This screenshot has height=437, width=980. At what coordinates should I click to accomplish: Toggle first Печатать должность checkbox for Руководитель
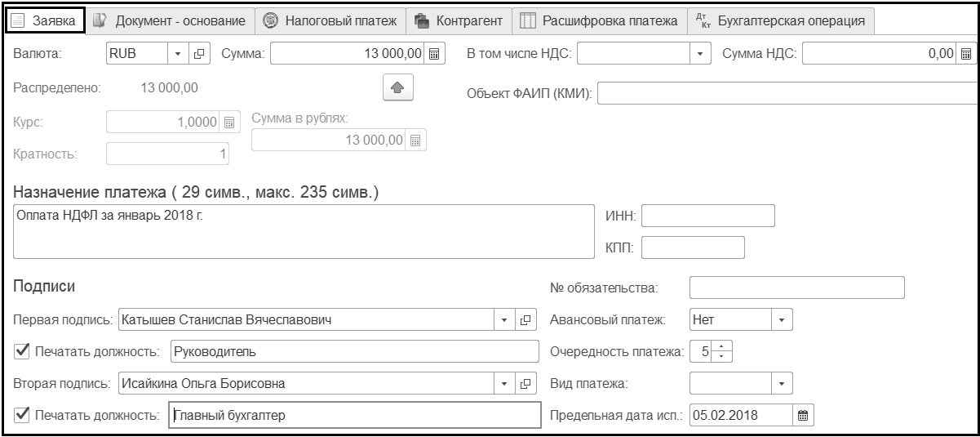(22, 351)
